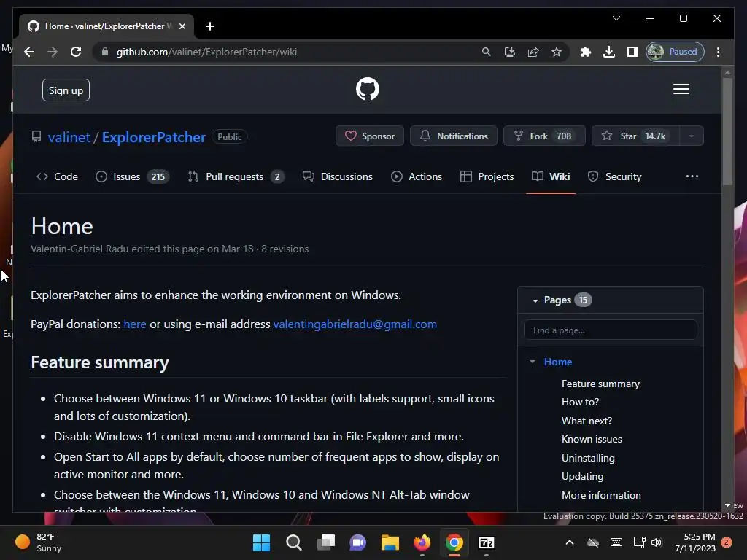Jump to Uninstalling section

coord(588,458)
